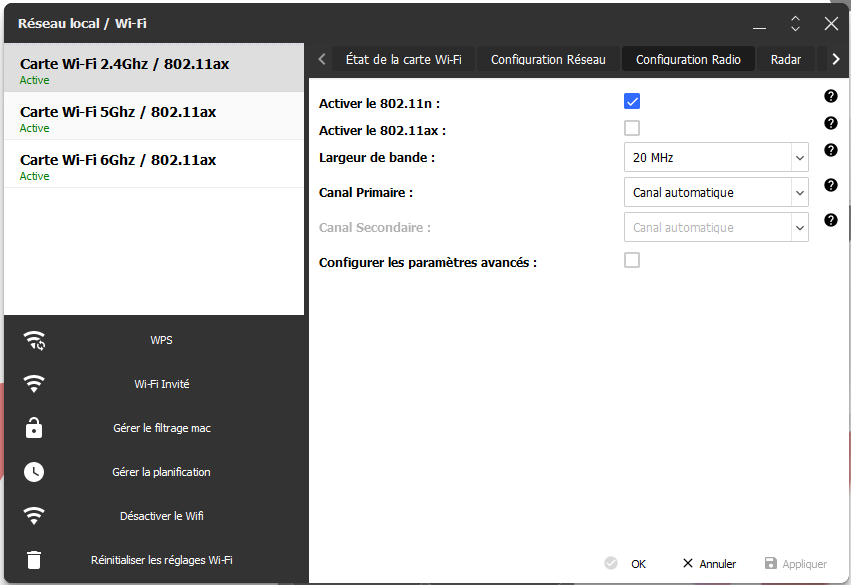
Task: Open help icon next to Largeur de bande
Action: pos(830,150)
